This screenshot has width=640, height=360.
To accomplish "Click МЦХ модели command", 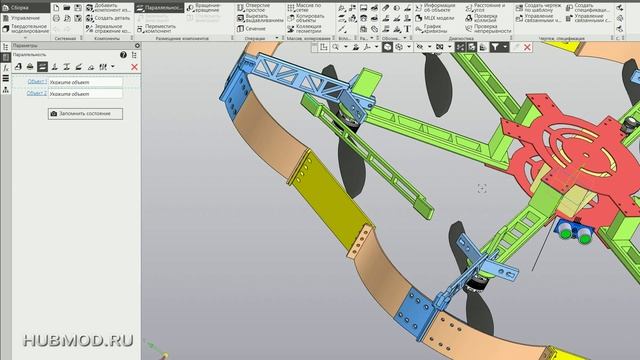I will [434, 18].
